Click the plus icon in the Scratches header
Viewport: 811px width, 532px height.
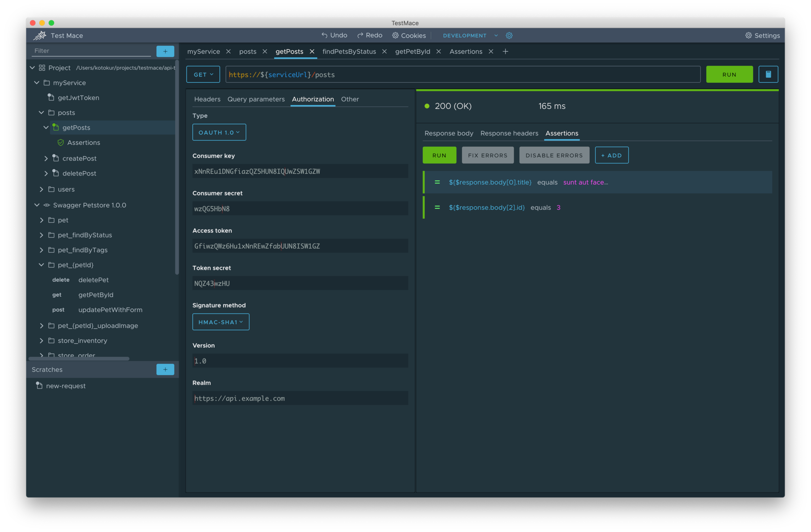[165, 369]
